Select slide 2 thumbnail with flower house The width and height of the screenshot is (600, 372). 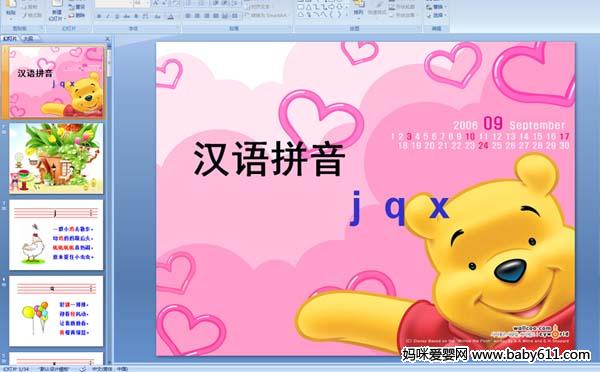[56, 158]
